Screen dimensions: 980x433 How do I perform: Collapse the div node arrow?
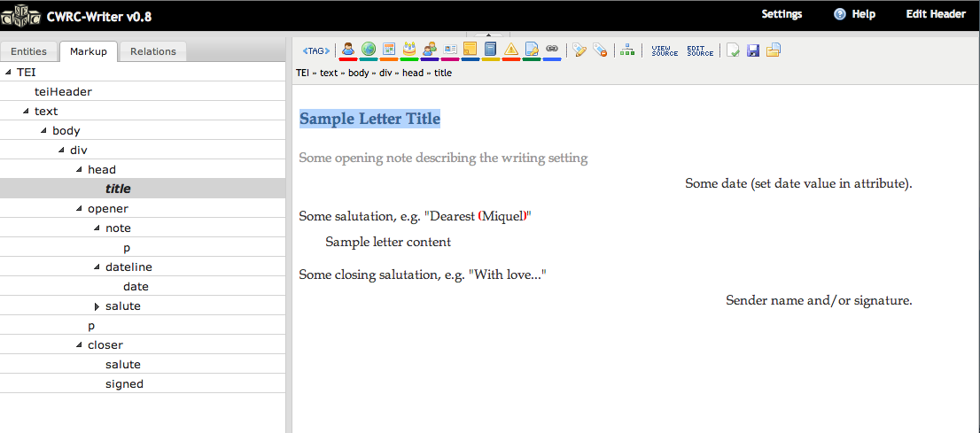click(61, 150)
